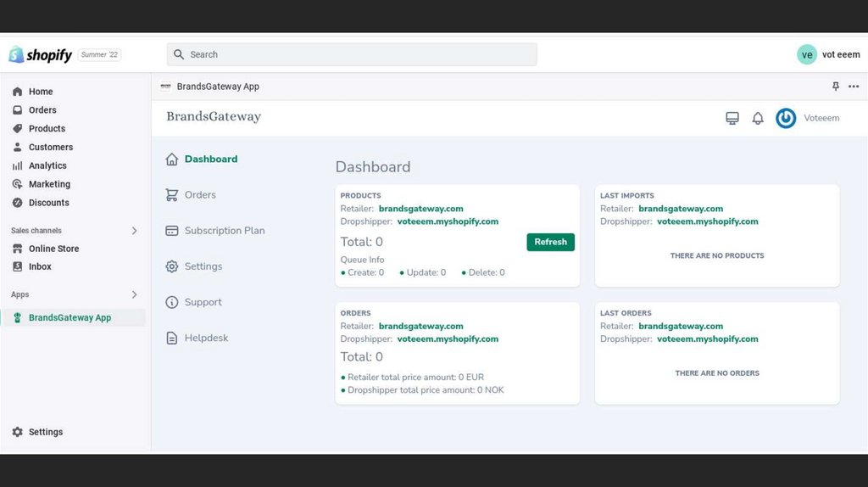
Task: Open voteeem.myshopify.com link in Last Imports card
Action: point(708,221)
